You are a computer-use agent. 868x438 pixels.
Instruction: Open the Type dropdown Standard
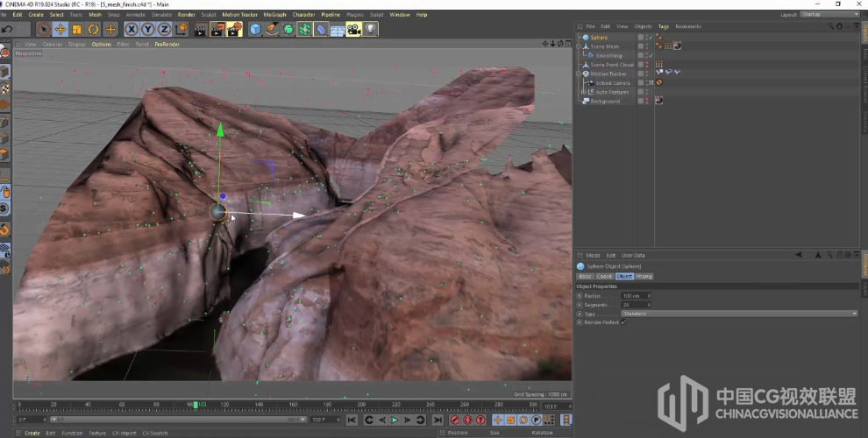[x=740, y=314]
